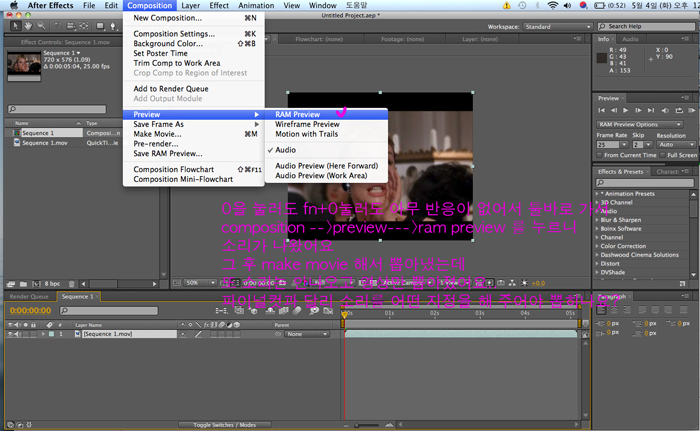Click the Project panel search field
The image size is (700, 431).
(57, 109)
